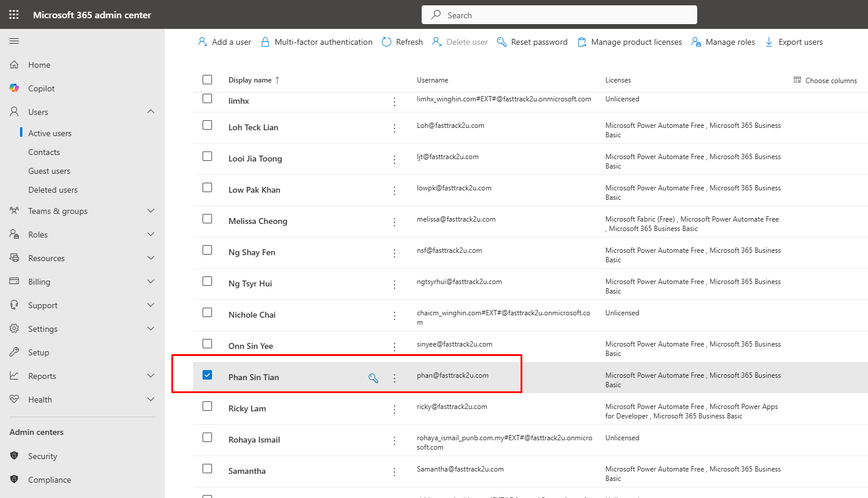Open Low Pak Khan user profile
Viewport: 868px width, 498px height.
pyautogui.click(x=254, y=190)
